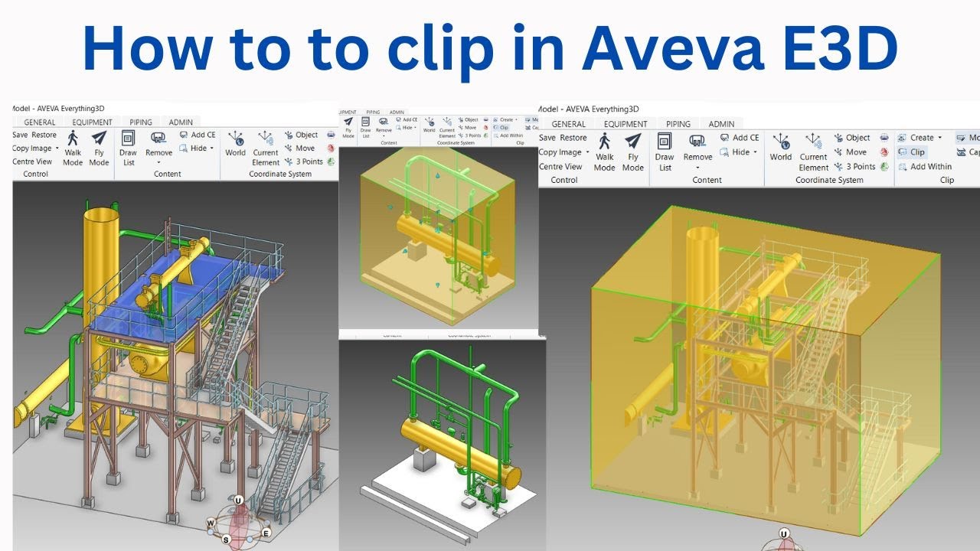Open Draw List in the left window
The image size is (980, 551).
(128, 148)
